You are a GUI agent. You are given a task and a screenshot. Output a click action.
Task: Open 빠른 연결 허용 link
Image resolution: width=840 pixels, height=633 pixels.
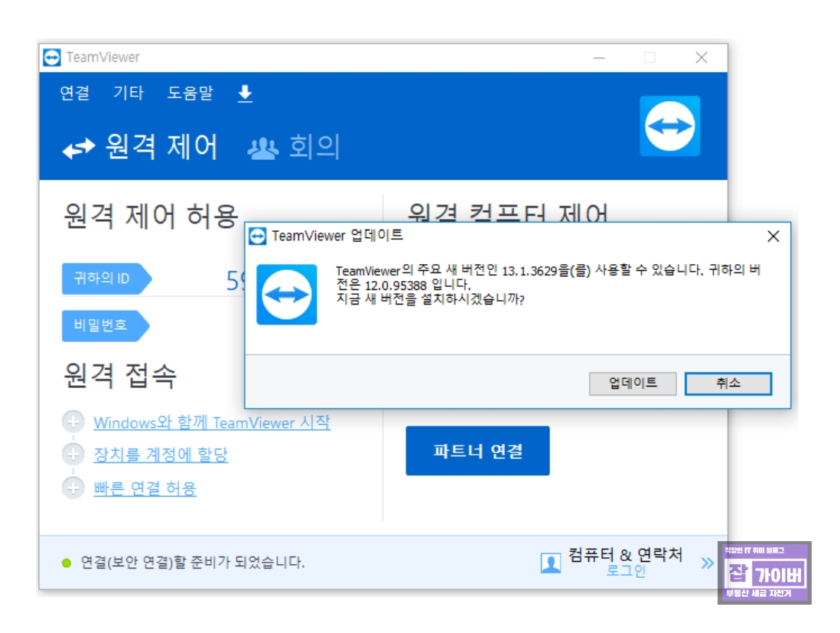(x=145, y=488)
